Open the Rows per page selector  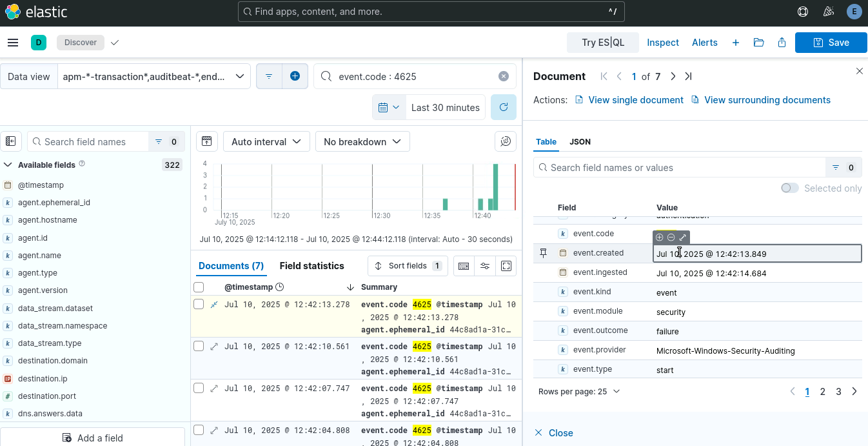point(579,391)
